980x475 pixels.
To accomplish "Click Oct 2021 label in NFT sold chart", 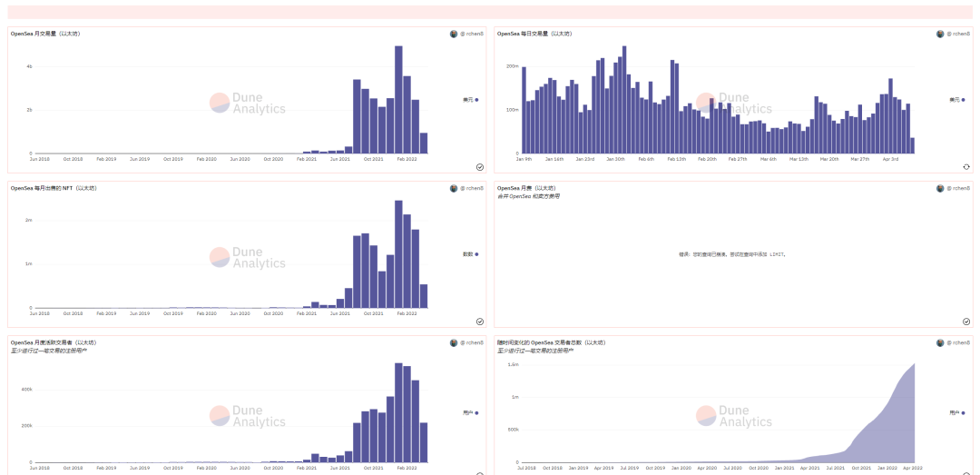I will coord(373,313).
